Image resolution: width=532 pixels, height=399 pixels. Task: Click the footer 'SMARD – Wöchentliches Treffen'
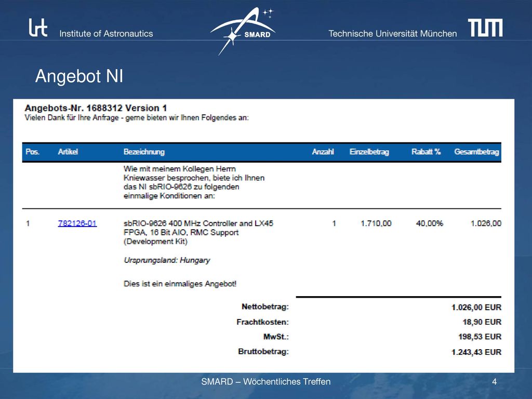tap(266, 382)
